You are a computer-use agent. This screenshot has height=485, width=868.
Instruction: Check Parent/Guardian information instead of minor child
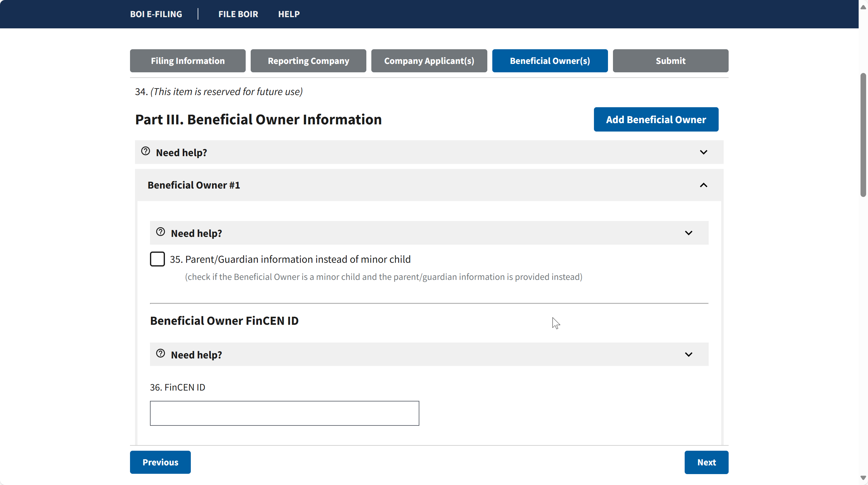pyautogui.click(x=157, y=259)
